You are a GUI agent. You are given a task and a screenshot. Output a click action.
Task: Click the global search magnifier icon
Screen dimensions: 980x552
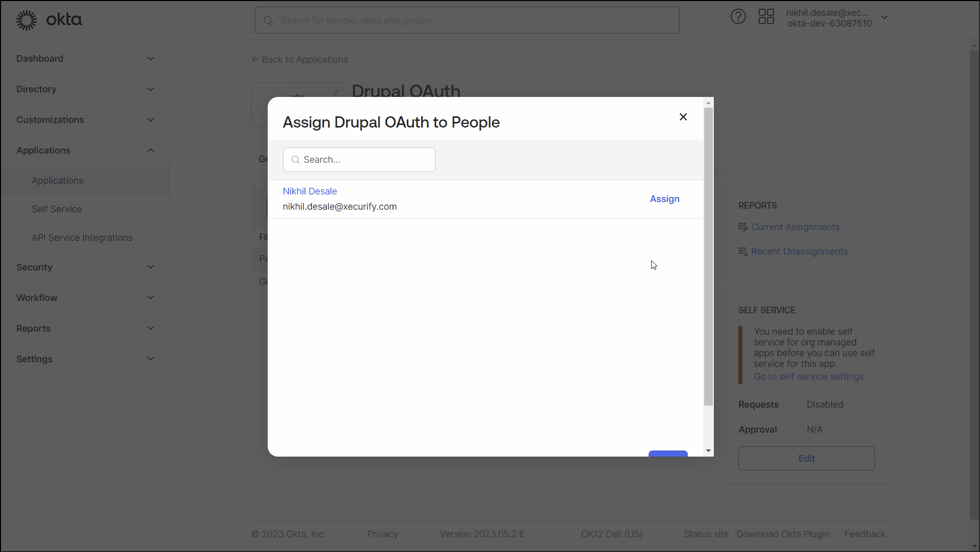click(268, 20)
